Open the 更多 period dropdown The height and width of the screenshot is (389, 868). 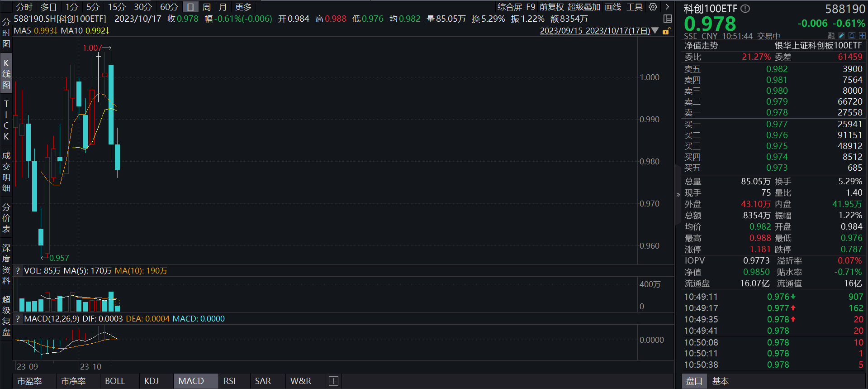(243, 7)
